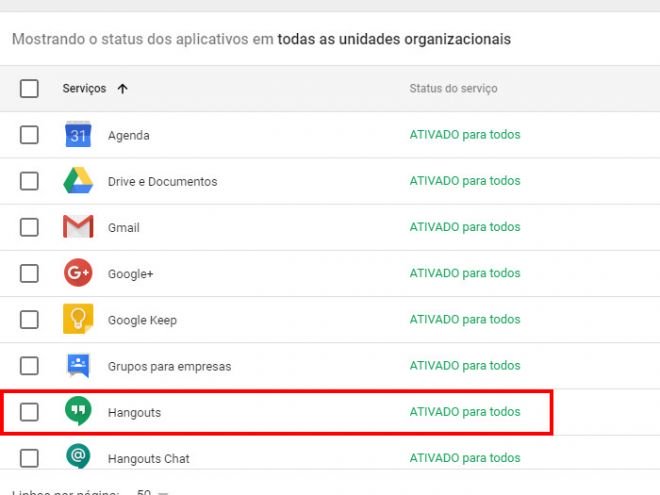The image size is (660, 495).
Task: Click Grupos para empresas ATIVADO status
Action: (x=465, y=365)
